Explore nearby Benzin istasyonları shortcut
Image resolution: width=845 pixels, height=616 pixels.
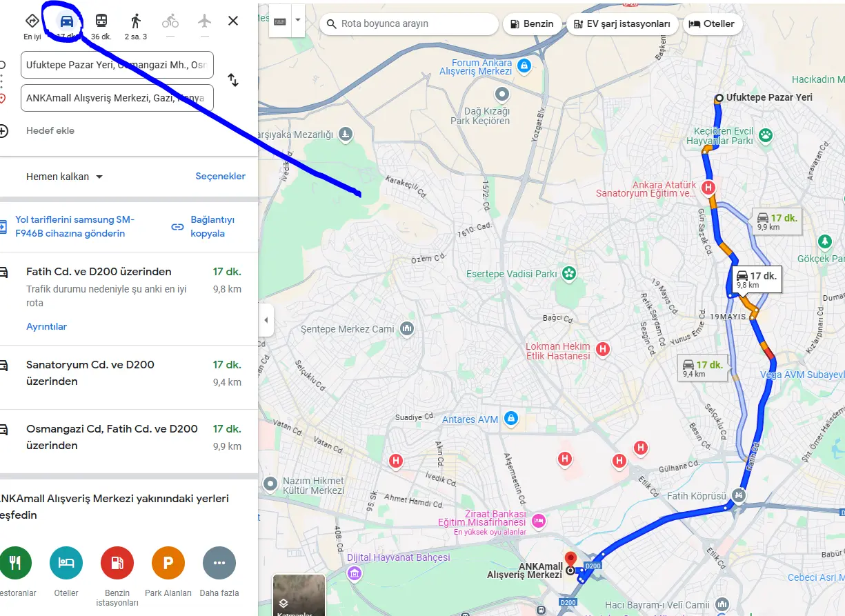click(x=117, y=563)
